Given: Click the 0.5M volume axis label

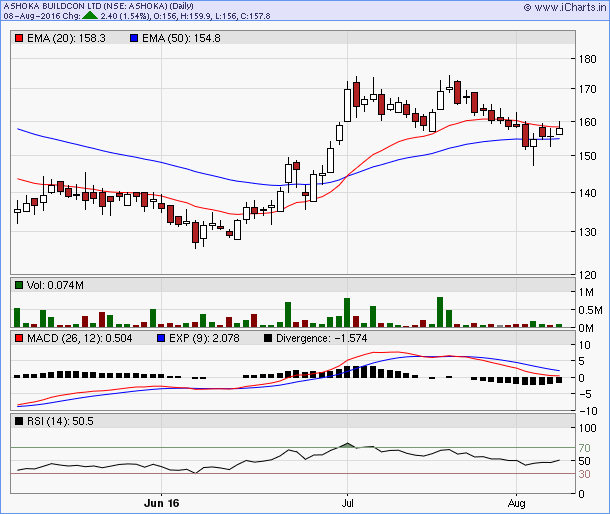Looking at the screenshot, I should pos(591,310).
